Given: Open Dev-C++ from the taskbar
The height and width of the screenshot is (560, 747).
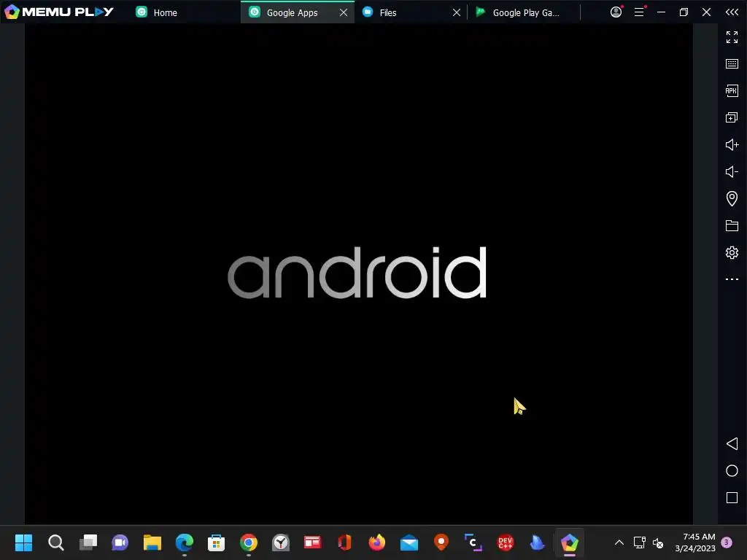Looking at the screenshot, I should point(506,542).
